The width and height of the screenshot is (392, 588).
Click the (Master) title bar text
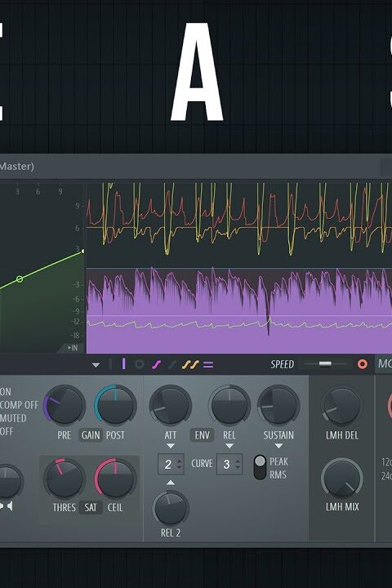click(17, 166)
